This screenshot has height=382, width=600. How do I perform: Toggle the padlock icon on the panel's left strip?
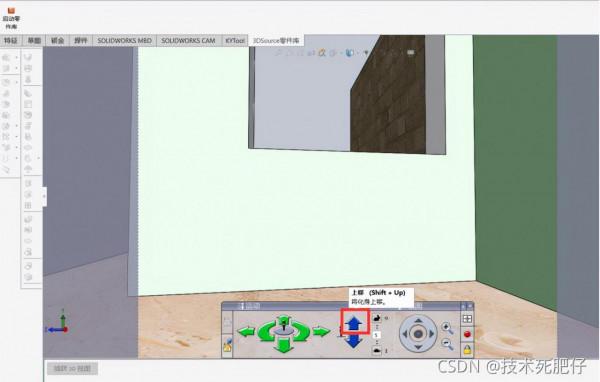(x=227, y=346)
